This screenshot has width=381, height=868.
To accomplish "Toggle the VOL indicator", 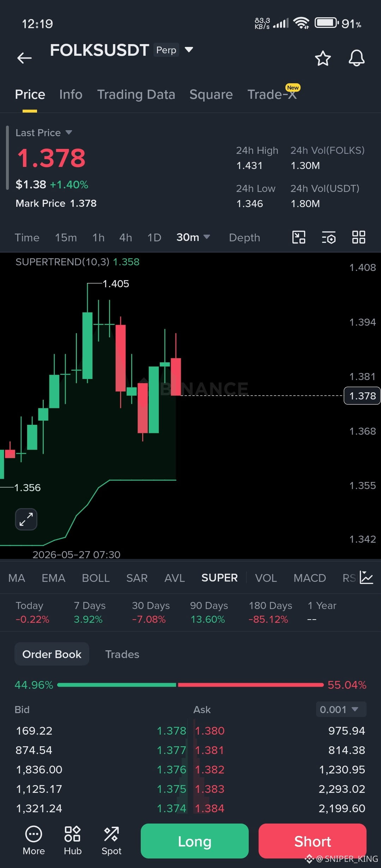I will click(x=266, y=578).
